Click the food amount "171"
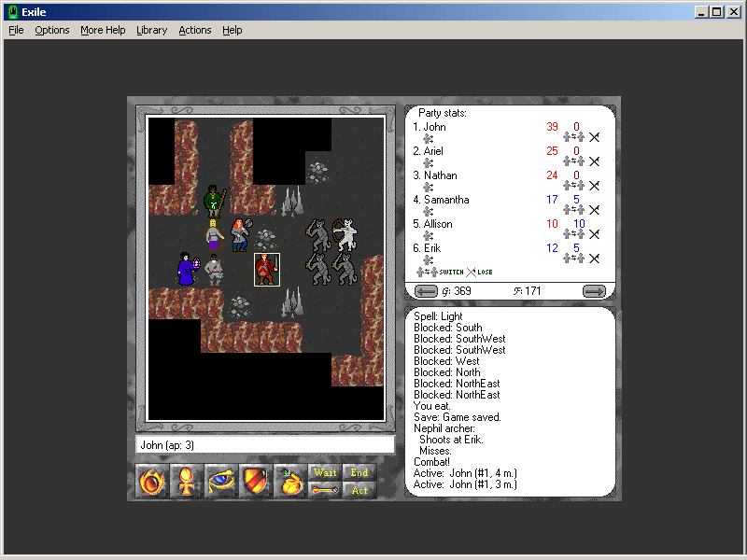747x560 pixels. tap(532, 291)
